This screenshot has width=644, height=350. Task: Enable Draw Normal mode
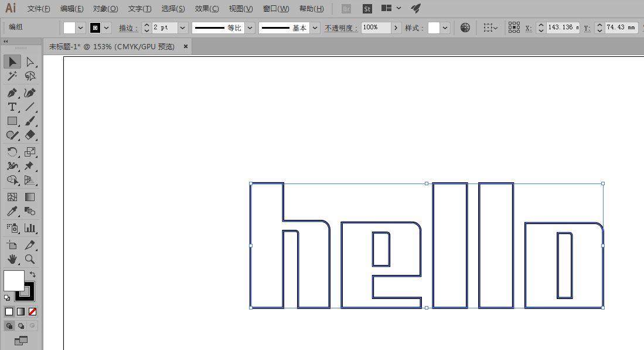9,326
